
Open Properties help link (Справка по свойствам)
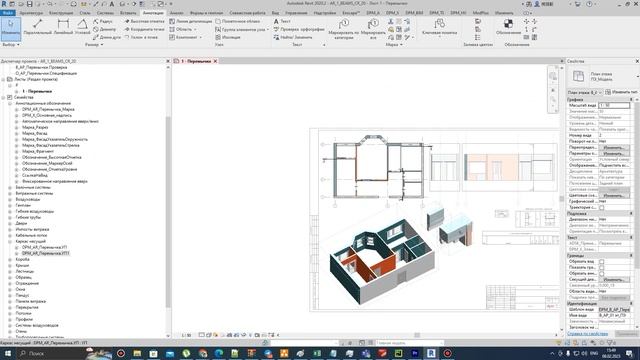587,333
